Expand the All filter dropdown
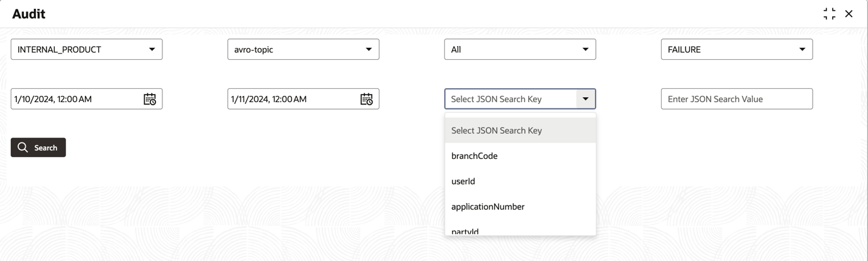Viewport: 868px width, 261px height. 520,49
